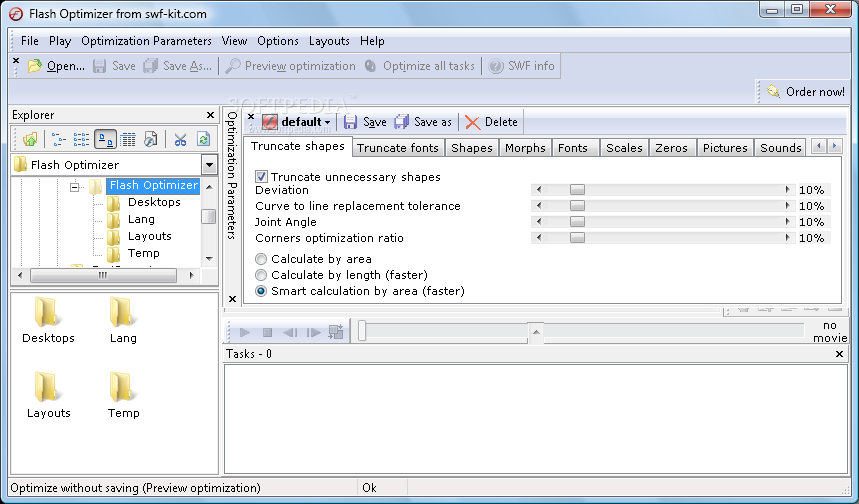Switch Explorer to tree view icon
The image size is (859, 504).
tap(59, 139)
